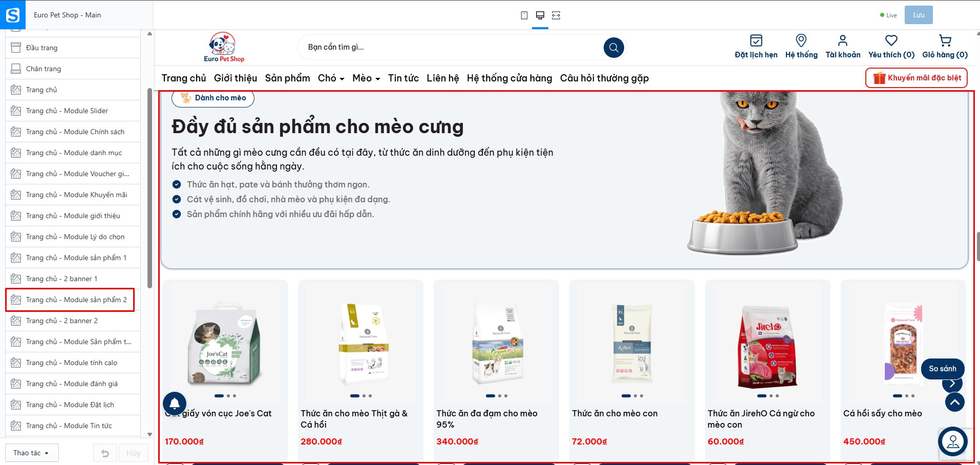The height and width of the screenshot is (465, 980).
Task: Open Giỏ hàng shopping cart icon
Action: pyautogui.click(x=945, y=40)
